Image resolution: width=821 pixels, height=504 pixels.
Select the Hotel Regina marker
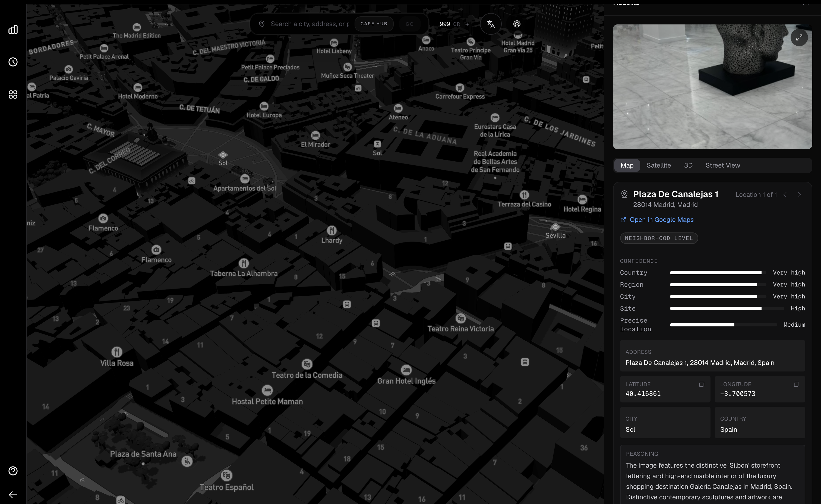pyautogui.click(x=582, y=200)
